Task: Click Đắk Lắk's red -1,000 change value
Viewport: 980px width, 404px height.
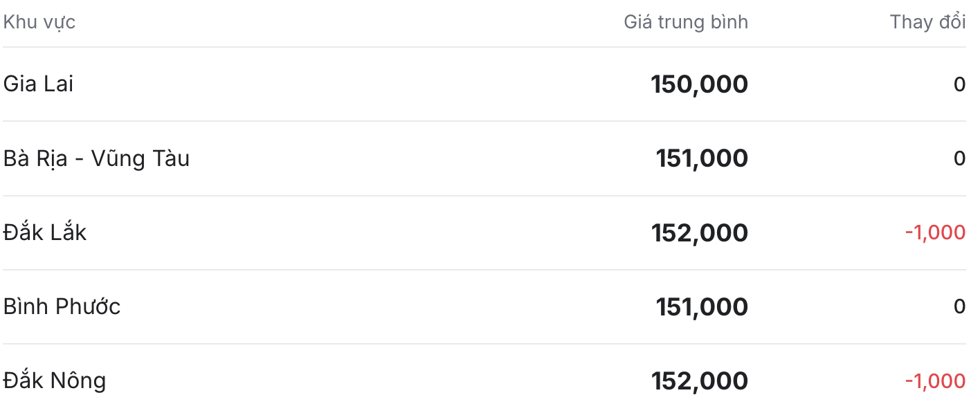Action: coord(935,232)
